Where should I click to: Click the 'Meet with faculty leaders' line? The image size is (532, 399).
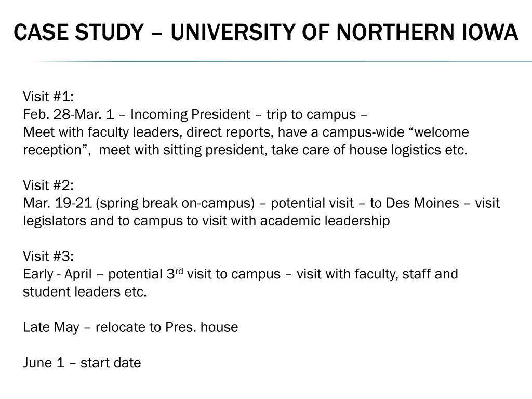(x=246, y=132)
